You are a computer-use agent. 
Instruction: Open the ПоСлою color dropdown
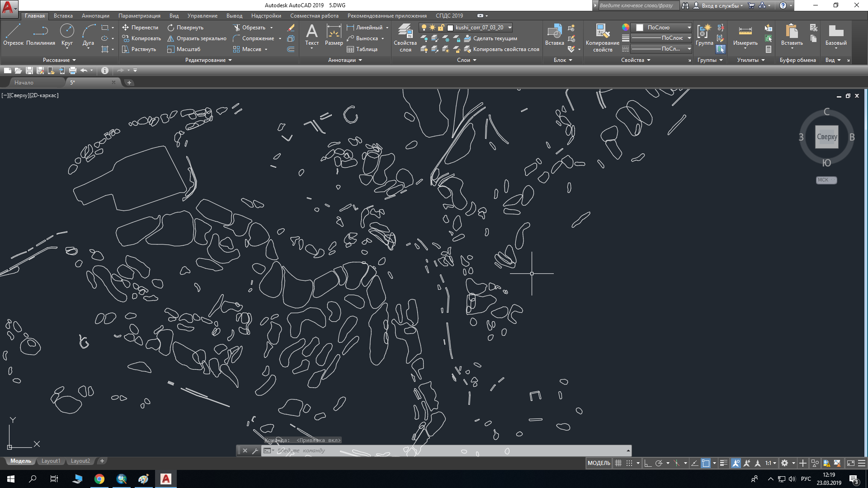[x=689, y=28]
